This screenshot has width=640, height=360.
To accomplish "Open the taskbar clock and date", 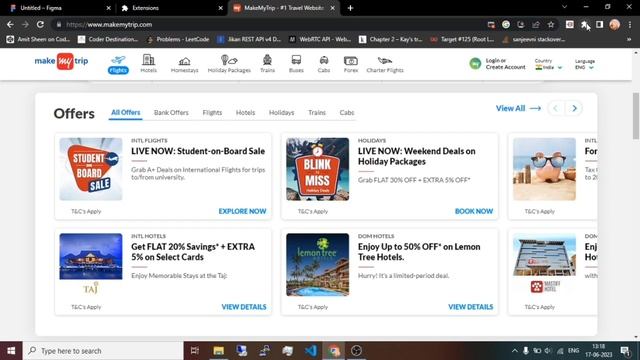I will click(599, 351).
